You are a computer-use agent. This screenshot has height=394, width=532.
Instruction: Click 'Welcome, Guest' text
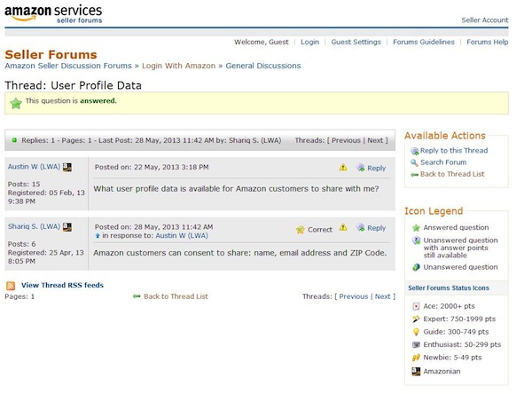point(262,42)
